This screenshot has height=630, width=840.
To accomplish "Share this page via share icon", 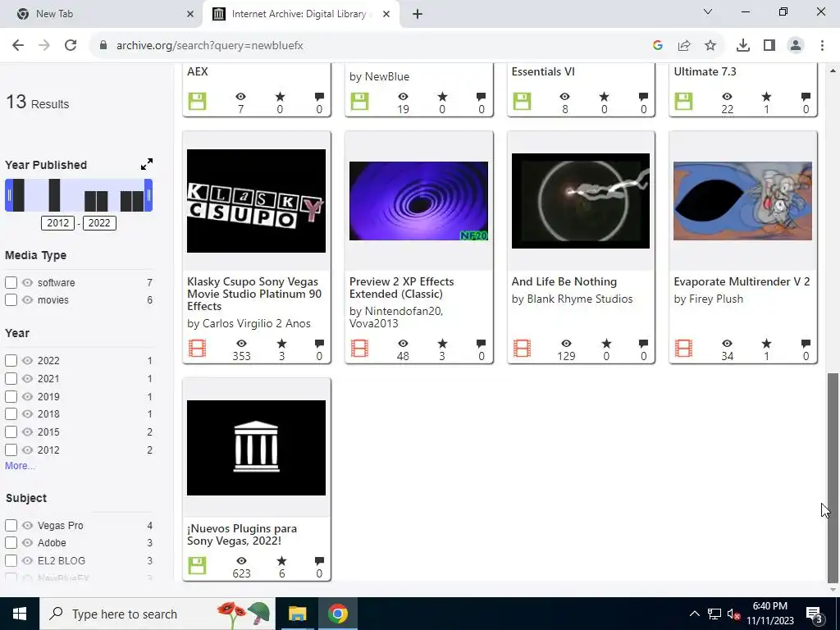I will pyautogui.click(x=684, y=46).
